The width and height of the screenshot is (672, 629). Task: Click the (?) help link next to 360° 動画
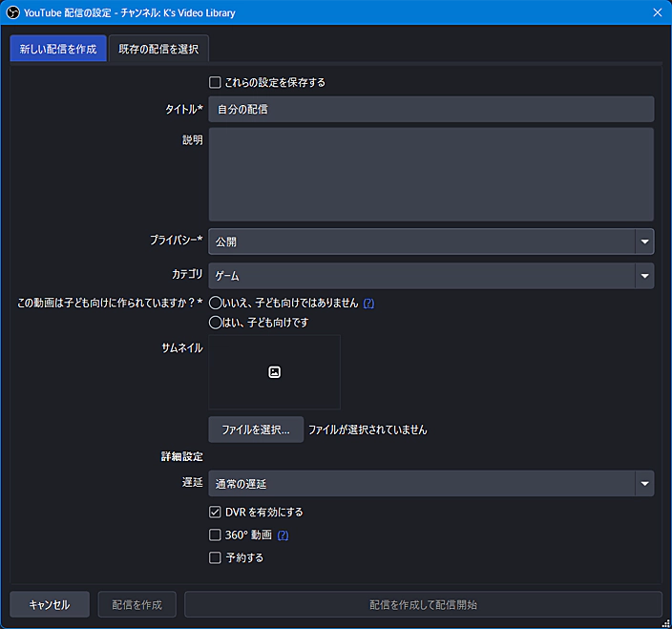tap(283, 535)
